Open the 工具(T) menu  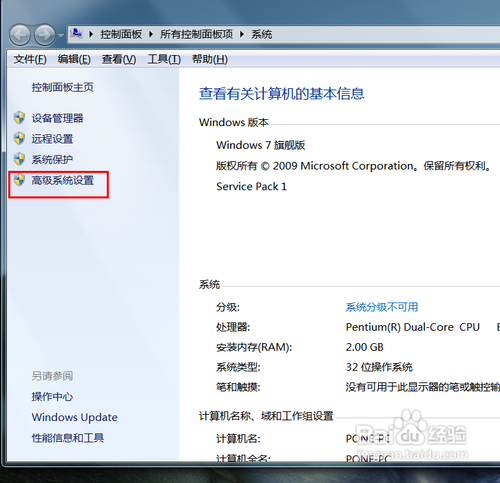(x=164, y=59)
